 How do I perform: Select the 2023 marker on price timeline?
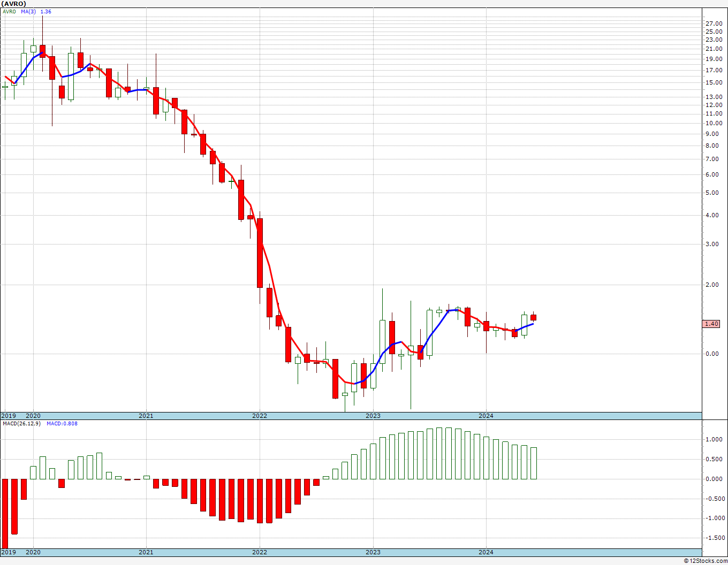point(373,416)
